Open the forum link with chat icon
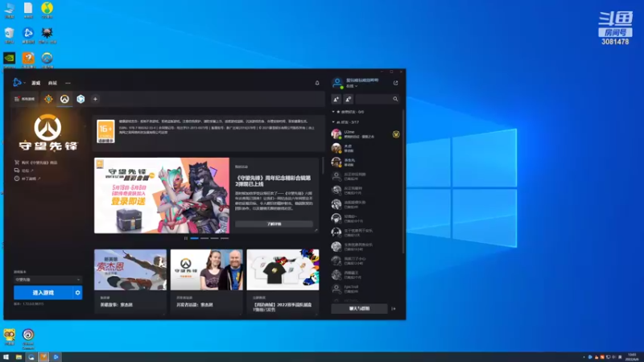 click(x=24, y=171)
